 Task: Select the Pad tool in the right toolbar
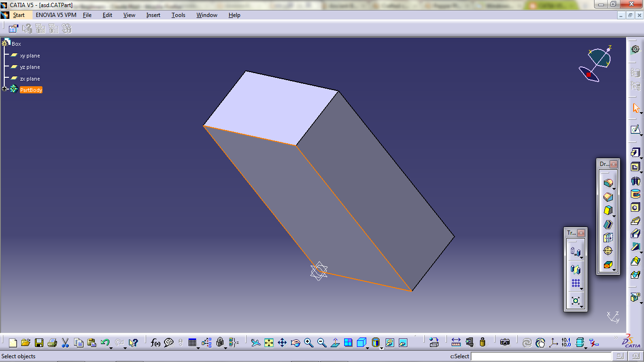[635, 152]
